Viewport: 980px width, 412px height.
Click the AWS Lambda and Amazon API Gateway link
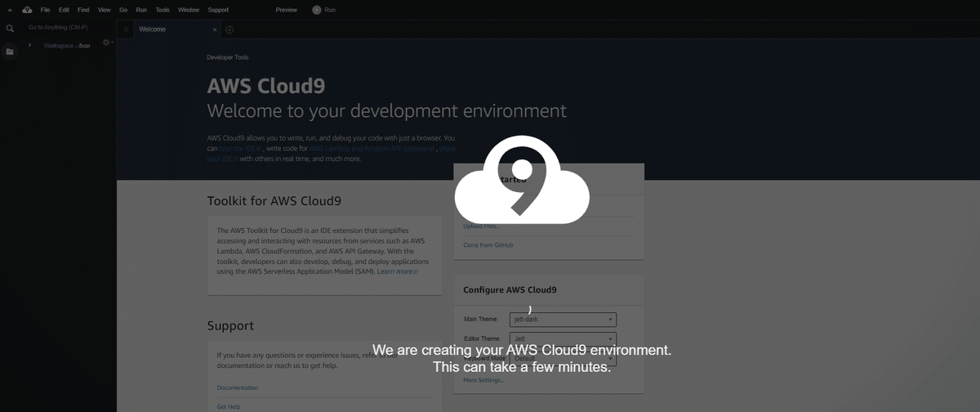(x=372, y=149)
